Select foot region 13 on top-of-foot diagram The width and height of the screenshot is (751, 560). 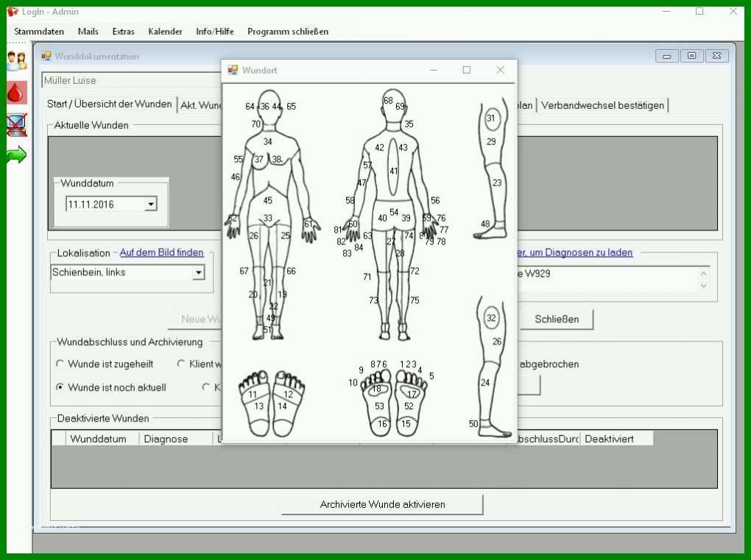pyautogui.click(x=258, y=406)
